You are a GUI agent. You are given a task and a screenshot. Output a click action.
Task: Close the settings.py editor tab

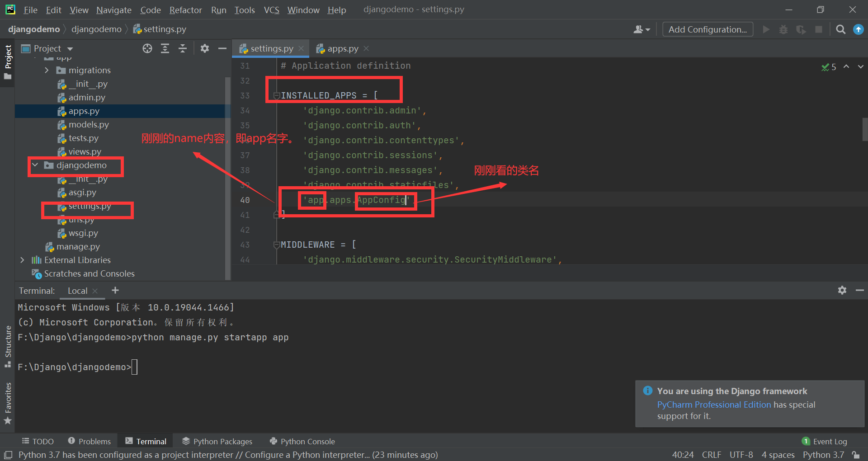[x=301, y=48]
